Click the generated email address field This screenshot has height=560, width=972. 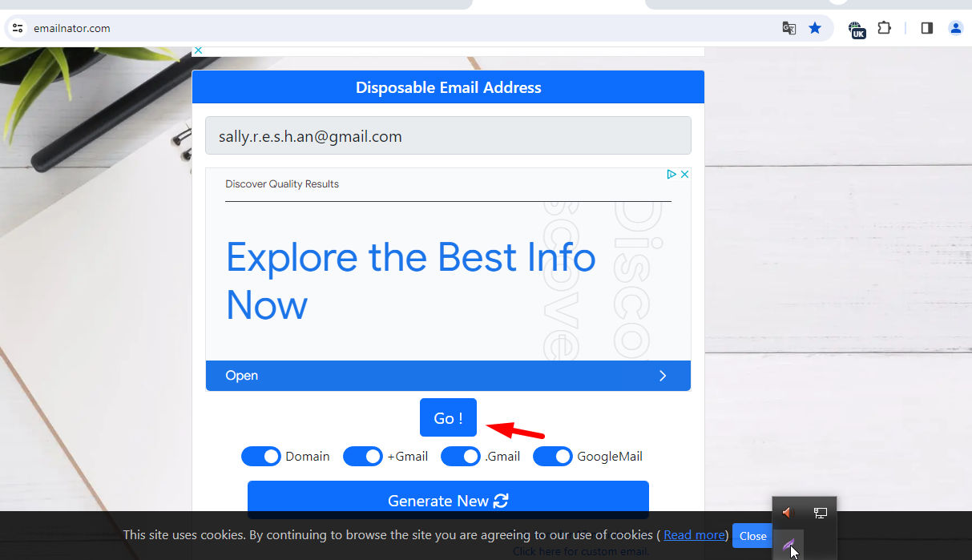tap(448, 135)
